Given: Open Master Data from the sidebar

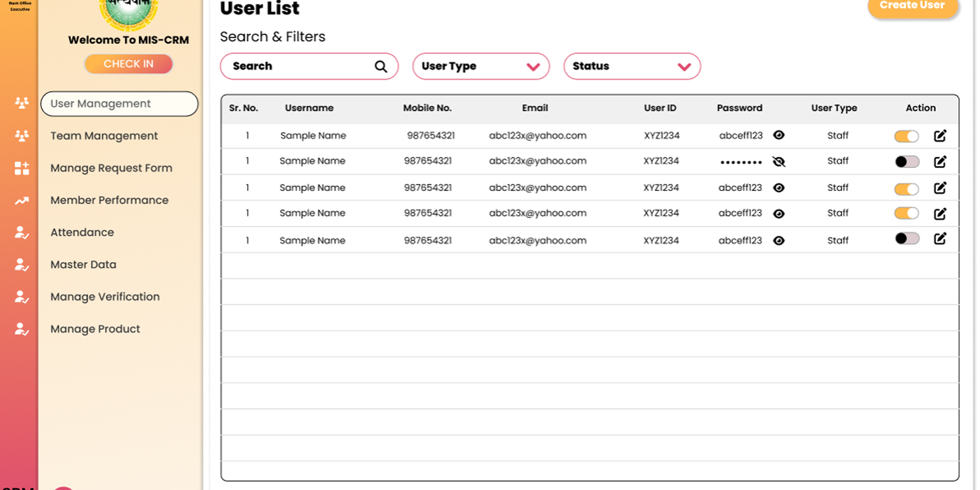Looking at the screenshot, I should tap(83, 265).
